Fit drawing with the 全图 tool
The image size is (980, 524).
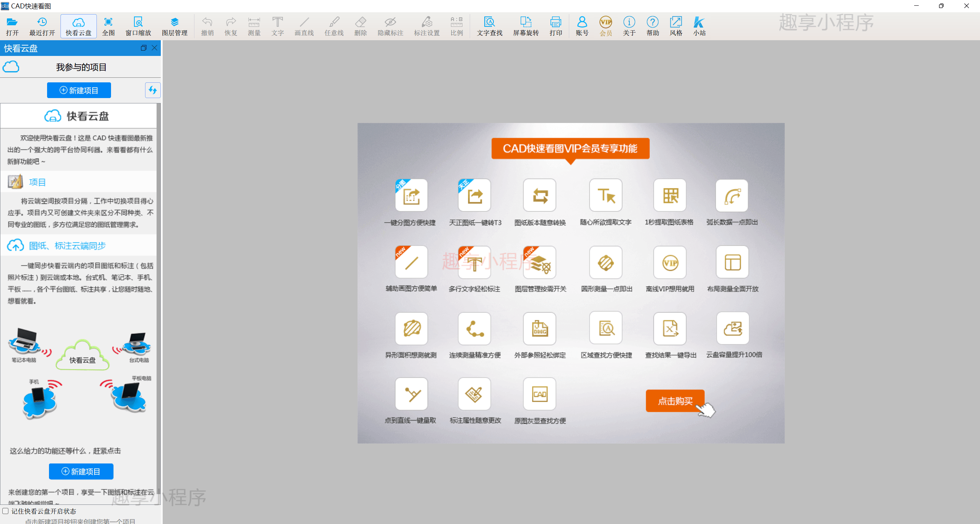tap(108, 26)
